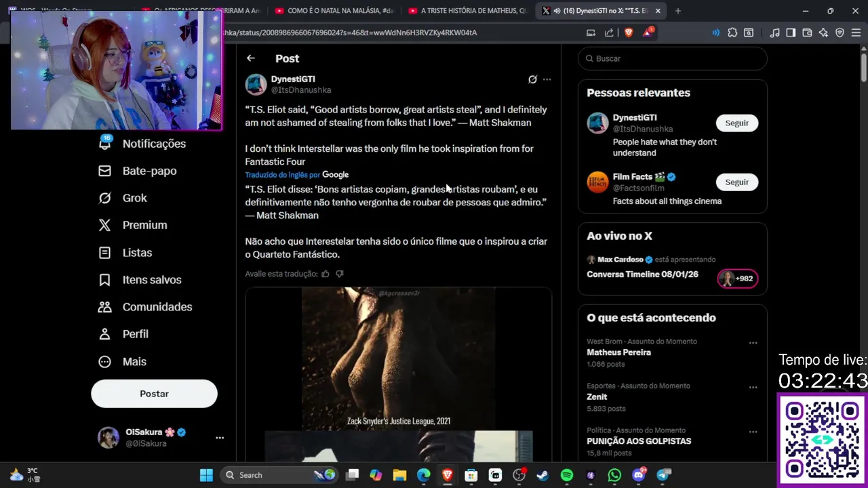Open Telegram from the taskbar

pos(663,475)
